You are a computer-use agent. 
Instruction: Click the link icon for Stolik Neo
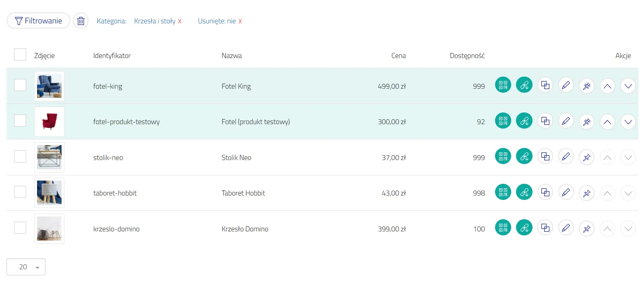pyautogui.click(x=524, y=156)
